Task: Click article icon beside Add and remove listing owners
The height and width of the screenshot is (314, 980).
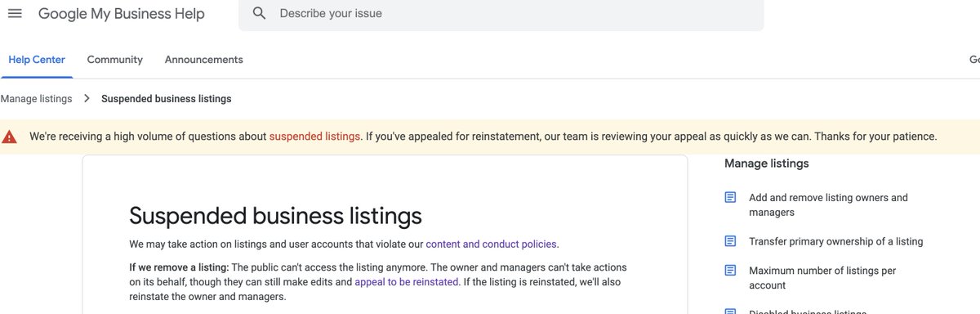Action: click(x=730, y=198)
